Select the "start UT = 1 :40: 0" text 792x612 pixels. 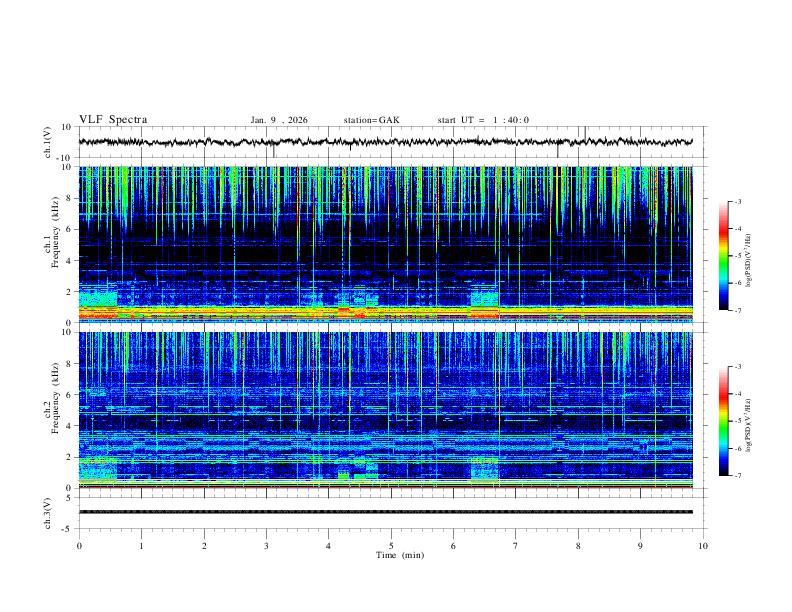[x=483, y=120]
